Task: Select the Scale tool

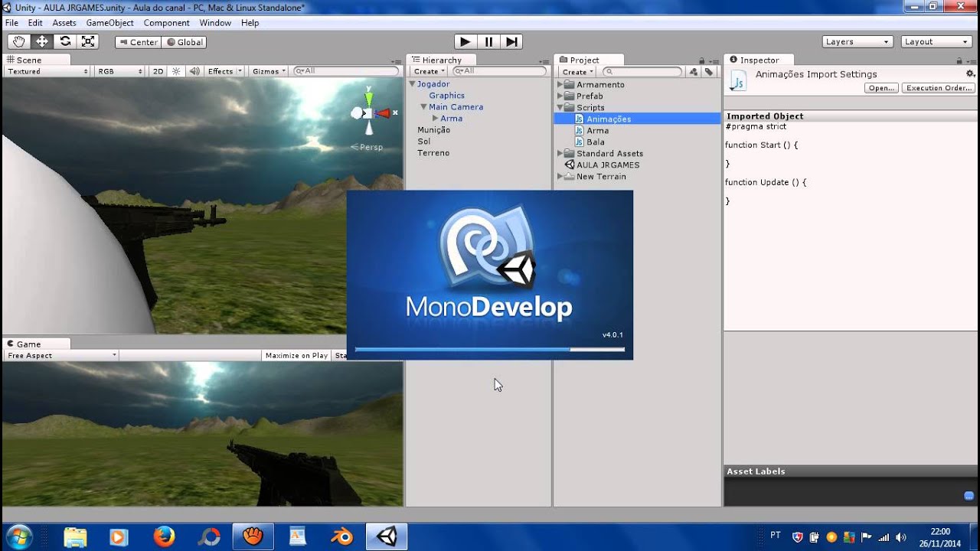Action: (x=88, y=41)
